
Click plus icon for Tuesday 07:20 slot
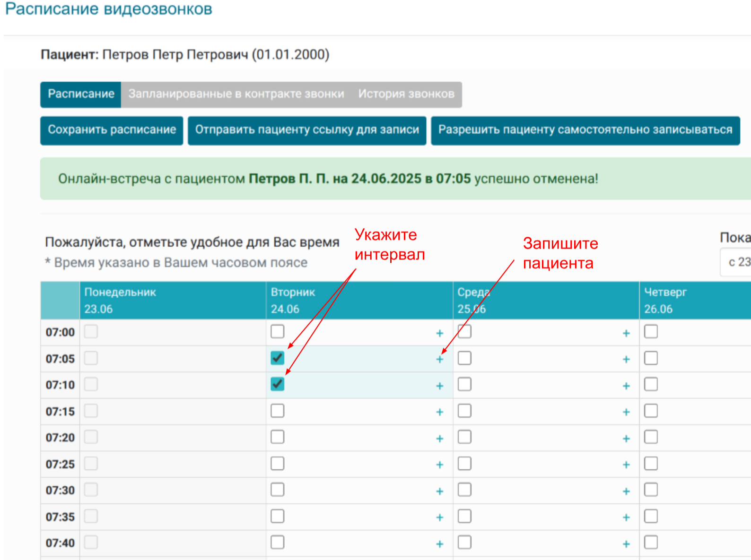440,439
